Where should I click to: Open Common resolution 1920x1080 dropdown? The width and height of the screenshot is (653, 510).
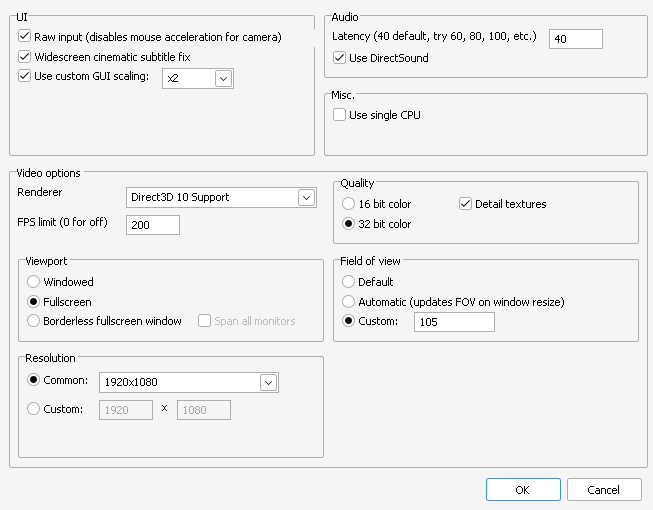(x=267, y=382)
